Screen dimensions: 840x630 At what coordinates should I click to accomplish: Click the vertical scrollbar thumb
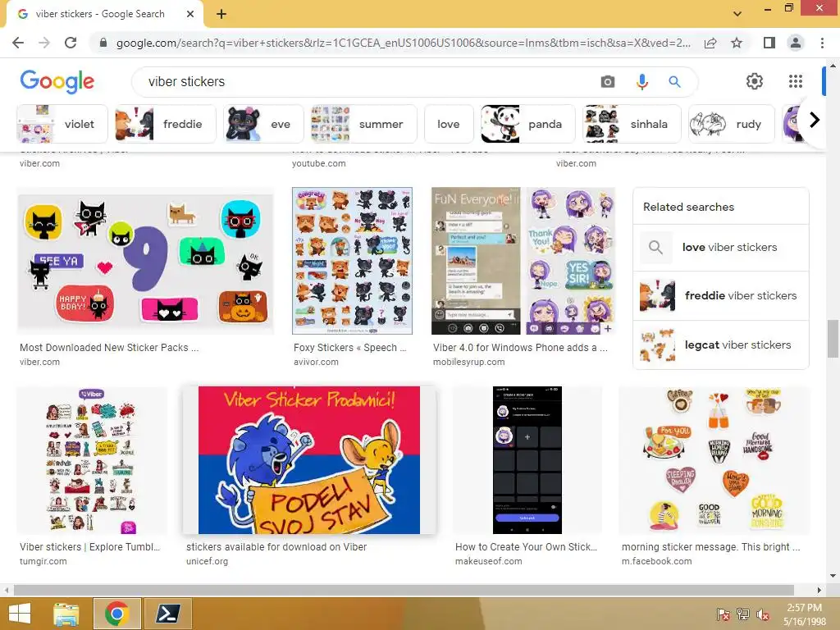(x=833, y=339)
